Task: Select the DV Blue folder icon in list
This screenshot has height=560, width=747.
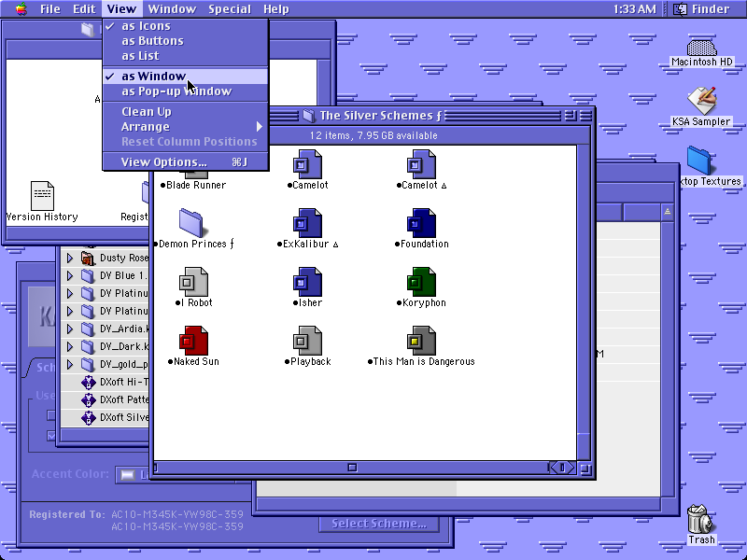Action: pyautogui.click(x=87, y=275)
